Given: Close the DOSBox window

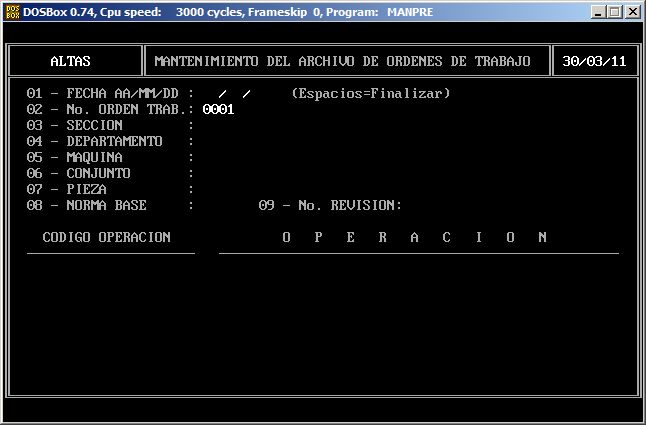Looking at the screenshot, I should pyautogui.click(x=632, y=12).
